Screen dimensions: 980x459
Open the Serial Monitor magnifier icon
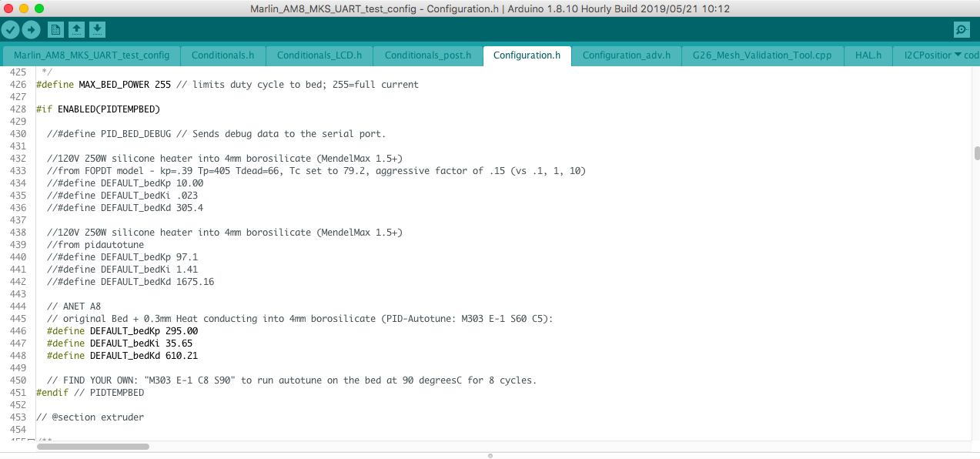click(962, 29)
